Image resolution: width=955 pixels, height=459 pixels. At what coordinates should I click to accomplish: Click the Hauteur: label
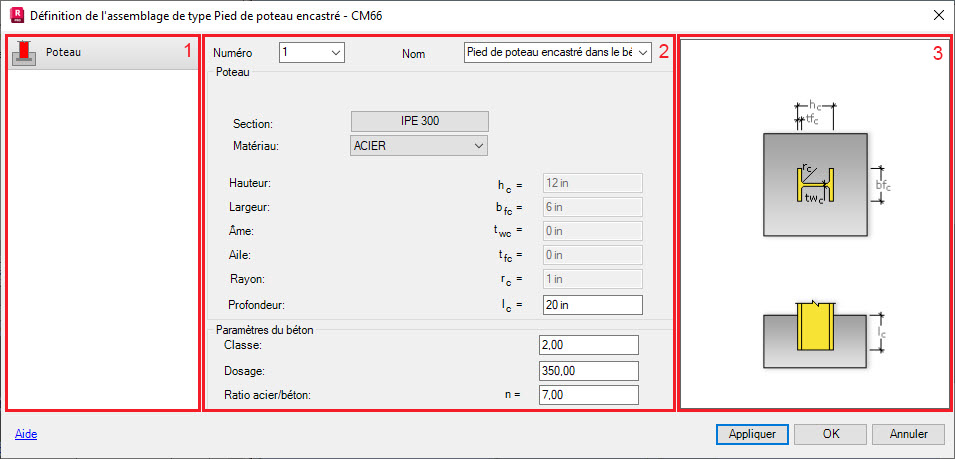(250, 182)
